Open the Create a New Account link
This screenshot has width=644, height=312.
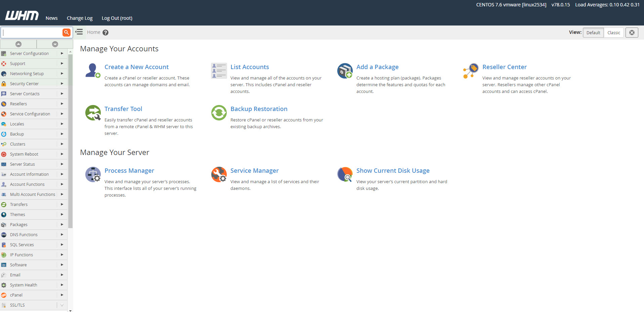[x=136, y=67]
